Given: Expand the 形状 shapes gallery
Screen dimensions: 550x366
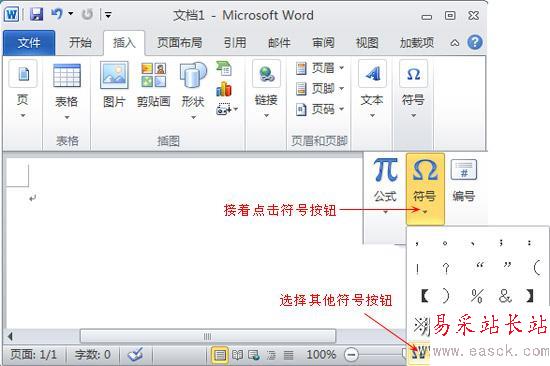Looking at the screenshot, I should click(x=193, y=91).
